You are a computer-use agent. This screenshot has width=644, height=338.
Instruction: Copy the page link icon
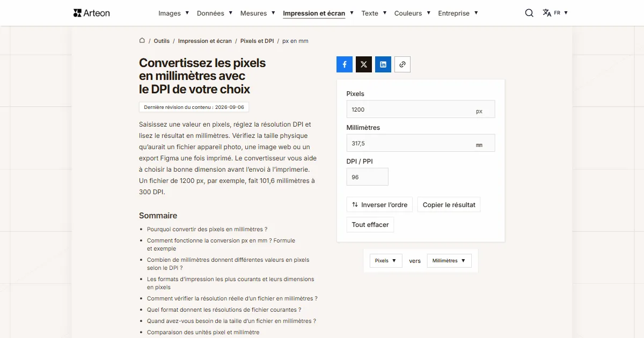402,64
